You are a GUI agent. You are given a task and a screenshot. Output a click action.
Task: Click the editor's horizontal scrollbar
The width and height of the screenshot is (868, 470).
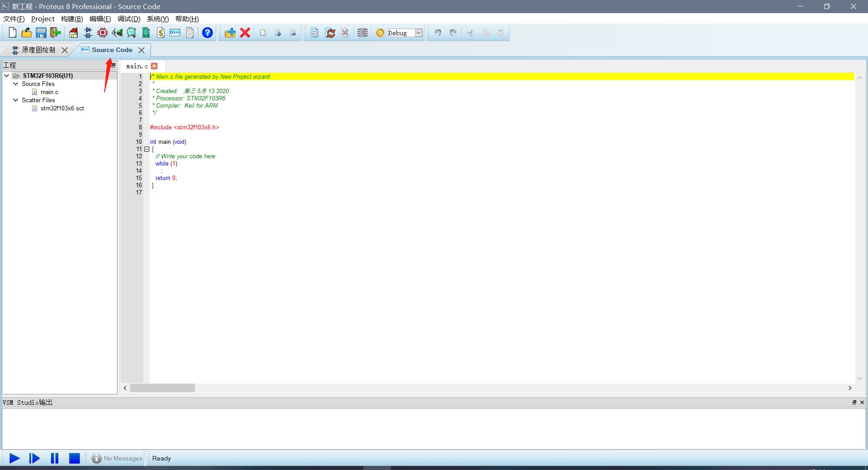pyautogui.click(x=163, y=388)
